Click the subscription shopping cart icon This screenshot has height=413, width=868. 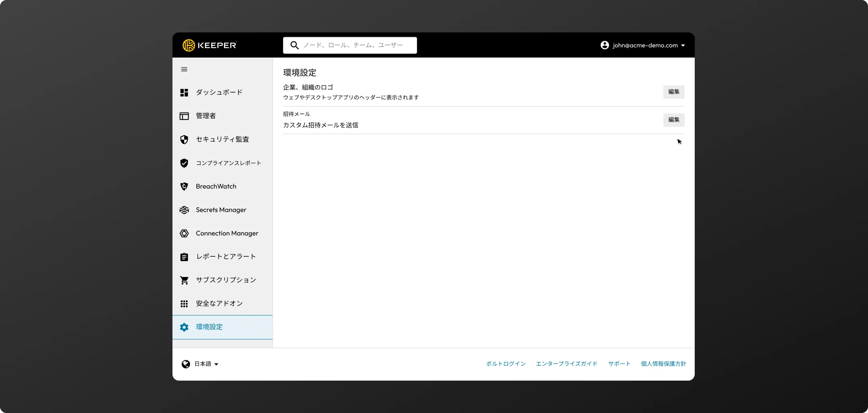[x=184, y=280]
